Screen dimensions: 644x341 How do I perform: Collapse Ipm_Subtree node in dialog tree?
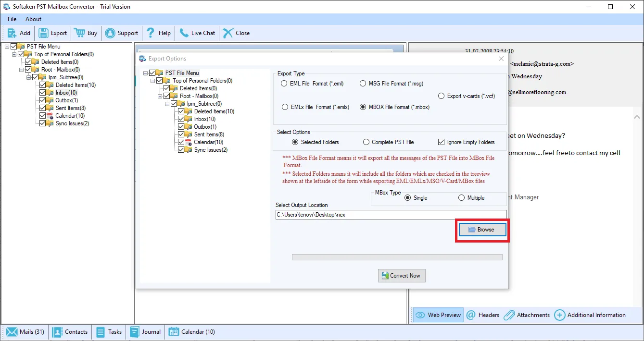[167, 104]
